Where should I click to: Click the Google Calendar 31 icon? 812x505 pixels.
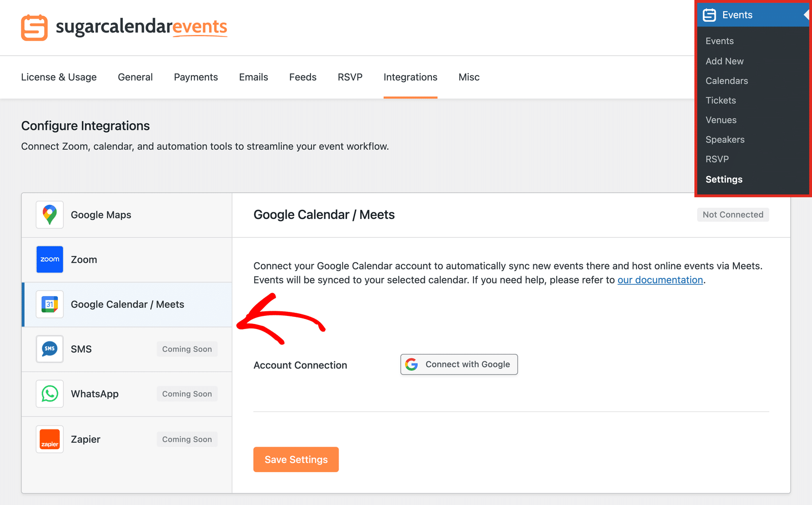click(50, 304)
